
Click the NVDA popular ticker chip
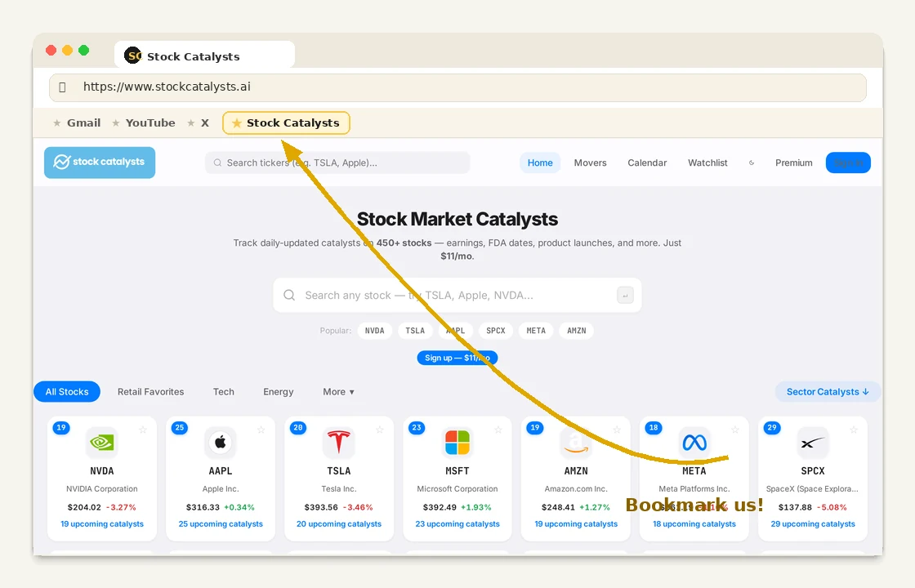[x=375, y=331]
